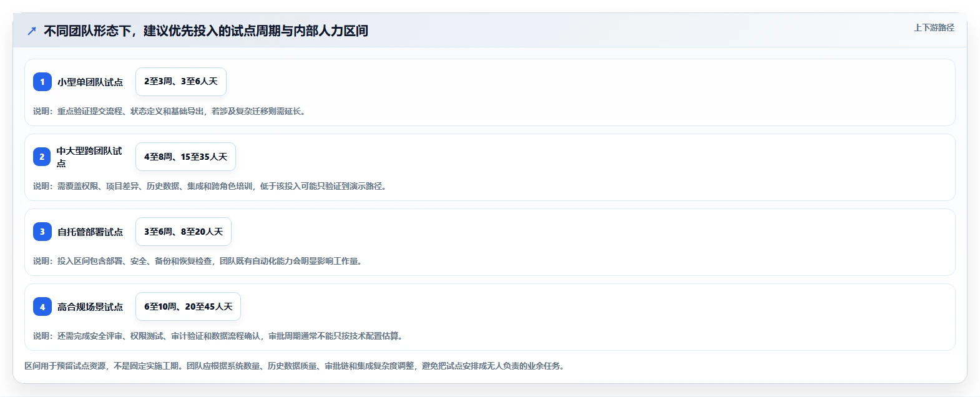Click the number 4 badge for 高合规场景试点
980x397 pixels.
(x=42, y=306)
